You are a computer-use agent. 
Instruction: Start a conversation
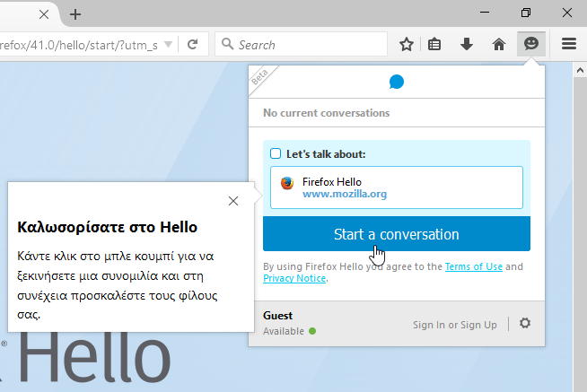(x=397, y=234)
